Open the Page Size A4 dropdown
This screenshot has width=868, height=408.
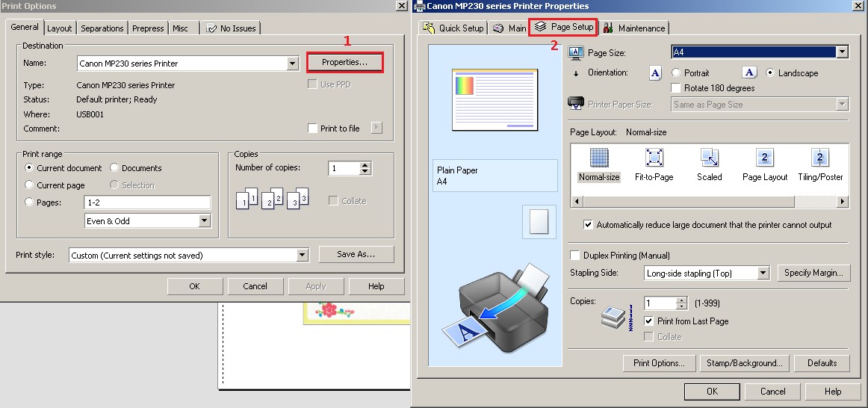842,52
